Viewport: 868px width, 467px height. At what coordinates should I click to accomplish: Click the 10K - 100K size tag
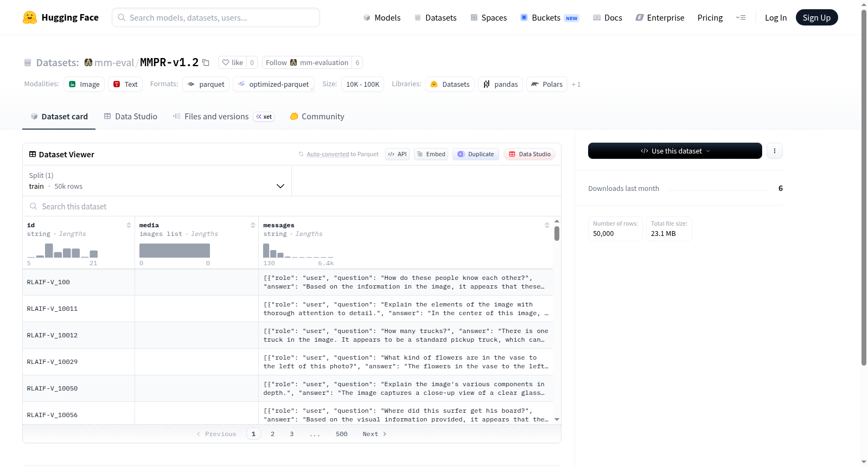(363, 84)
